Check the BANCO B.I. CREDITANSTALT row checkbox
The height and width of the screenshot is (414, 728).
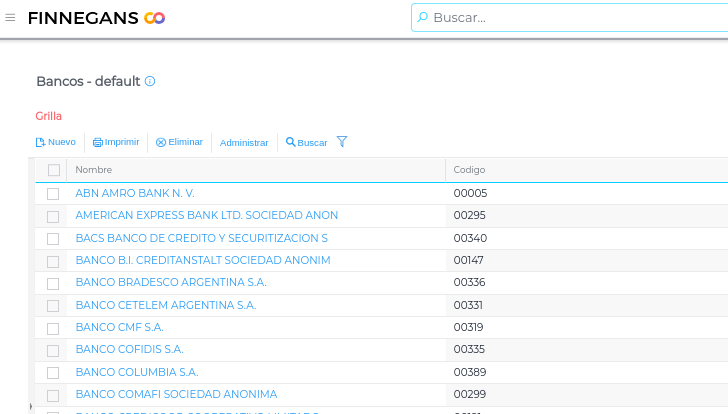(x=53, y=262)
